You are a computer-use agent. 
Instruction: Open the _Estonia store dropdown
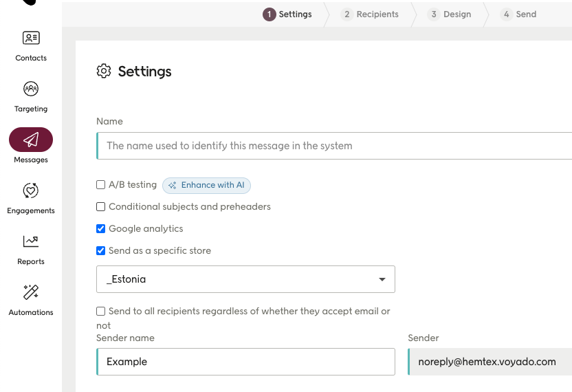(245, 279)
